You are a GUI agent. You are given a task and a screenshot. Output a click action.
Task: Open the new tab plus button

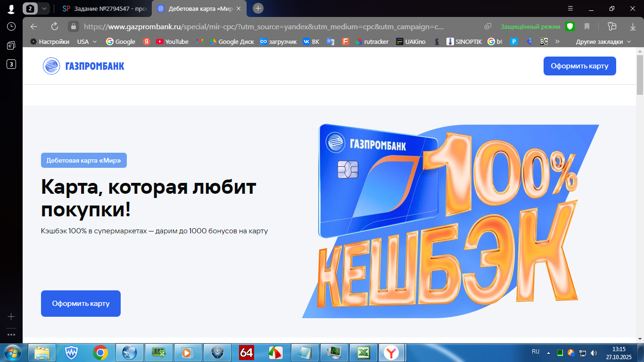pos(258,8)
